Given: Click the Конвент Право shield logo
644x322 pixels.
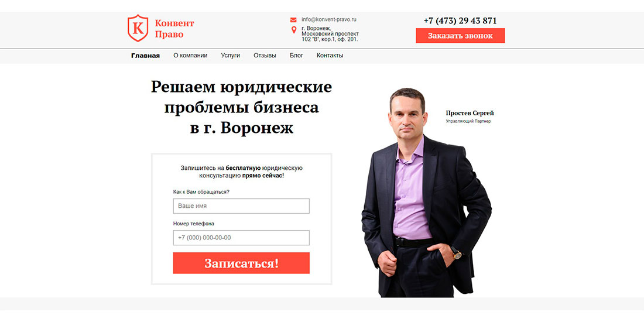Looking at the screenshot, I should tap(138, 28).
